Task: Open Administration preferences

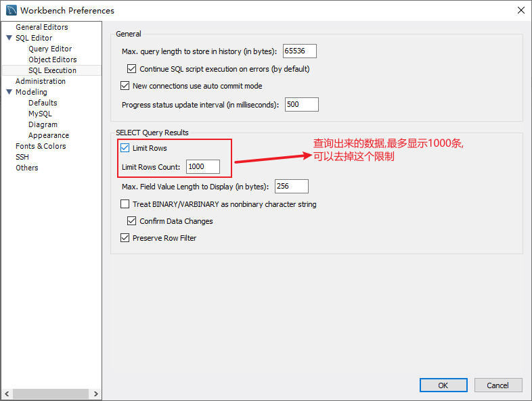Action: (x=41, y=81)
